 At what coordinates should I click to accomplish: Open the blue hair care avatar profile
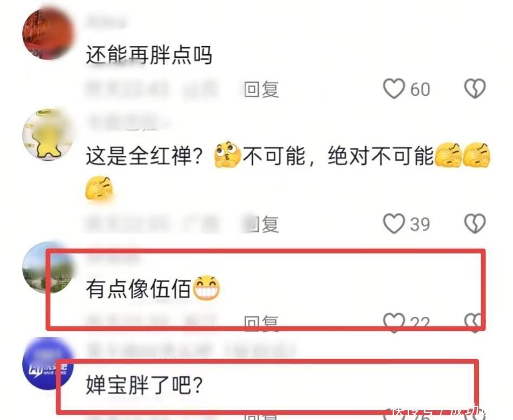48,364
